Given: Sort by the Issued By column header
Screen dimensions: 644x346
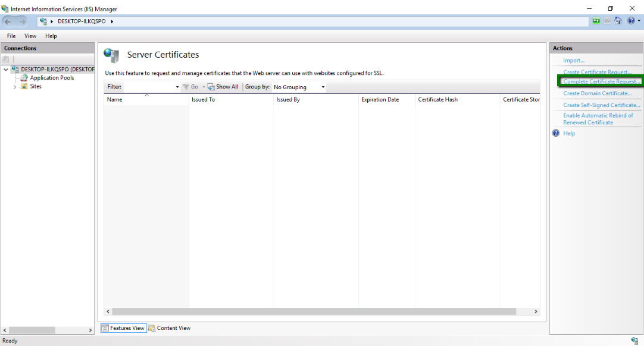Looking at the screenshot, I should click(x=316, y=100).
